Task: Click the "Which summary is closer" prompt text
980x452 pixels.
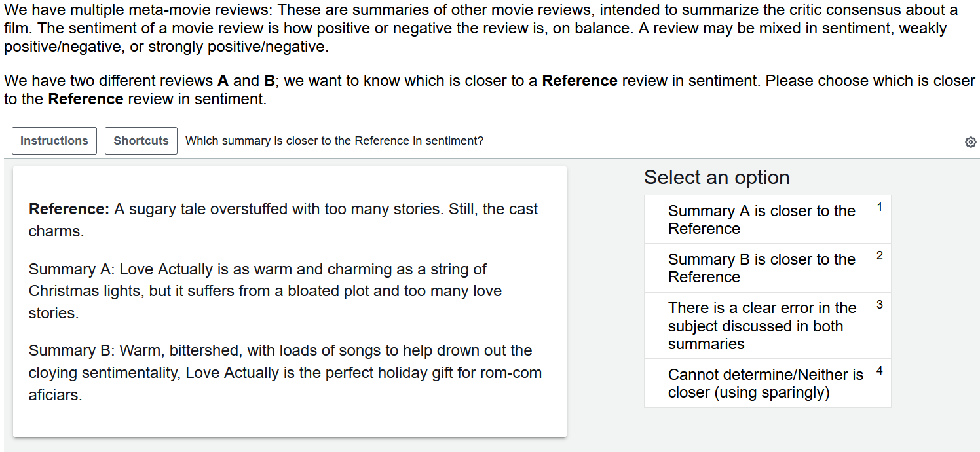Action: pyautogui.click(x=334, y=141)
